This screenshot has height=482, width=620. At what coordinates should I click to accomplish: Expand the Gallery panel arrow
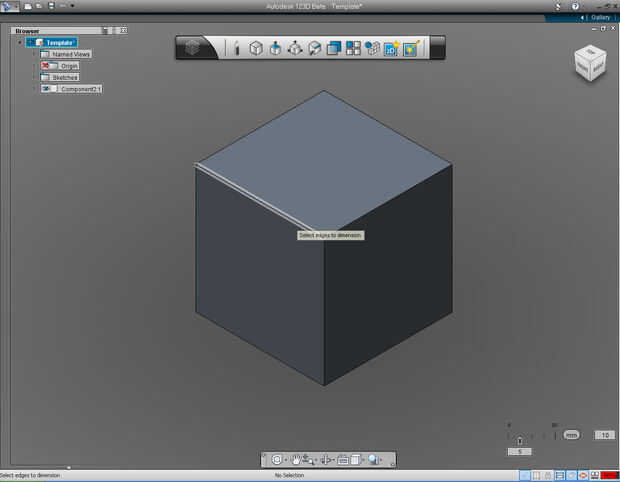582,17
